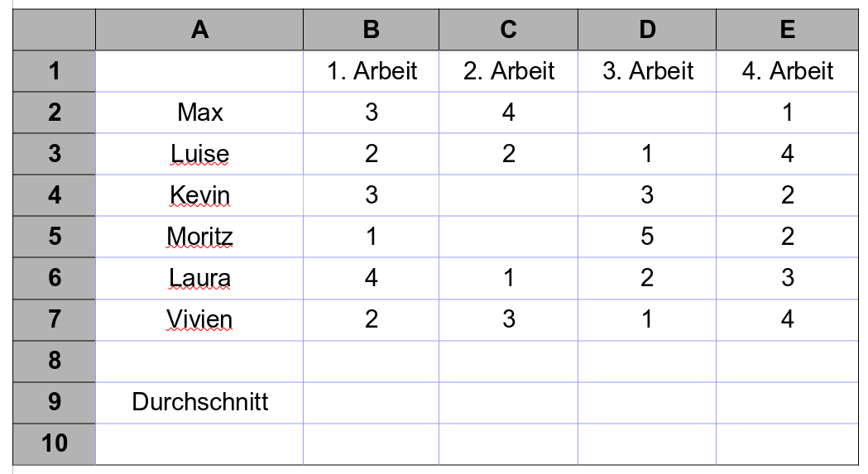
Task: Select row 1 via its header
Action: pos(55,71)
